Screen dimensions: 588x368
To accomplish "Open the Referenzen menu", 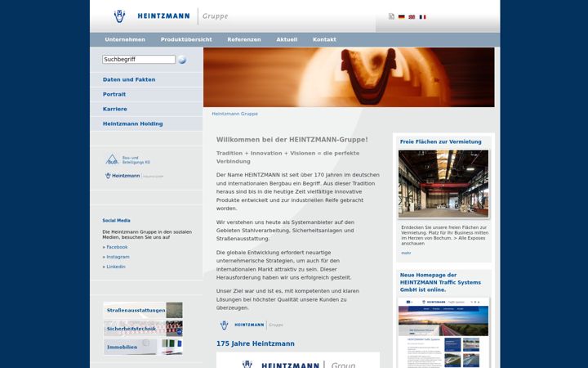I will [x=244, y=39].
